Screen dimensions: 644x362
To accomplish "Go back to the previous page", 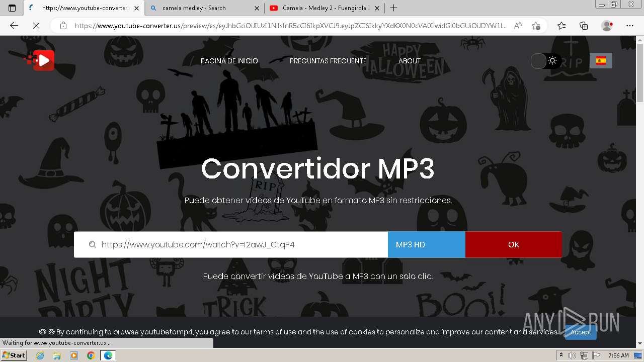I will click(14, 26).
